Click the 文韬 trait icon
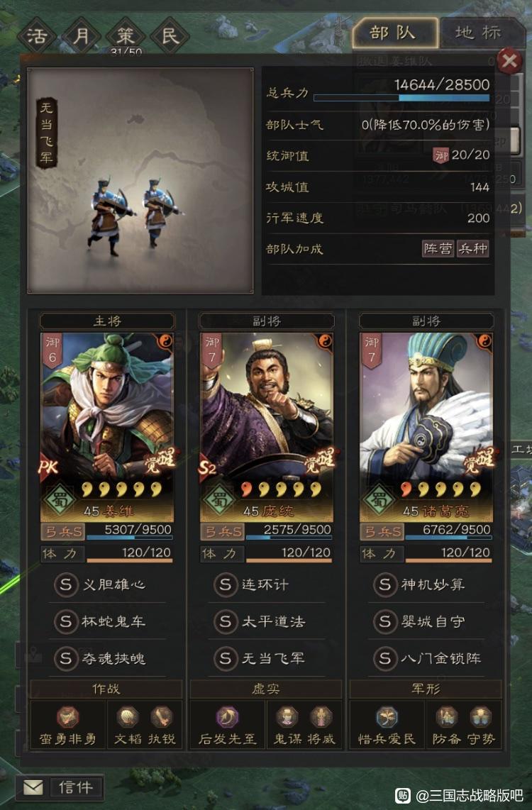 point(127,717)
